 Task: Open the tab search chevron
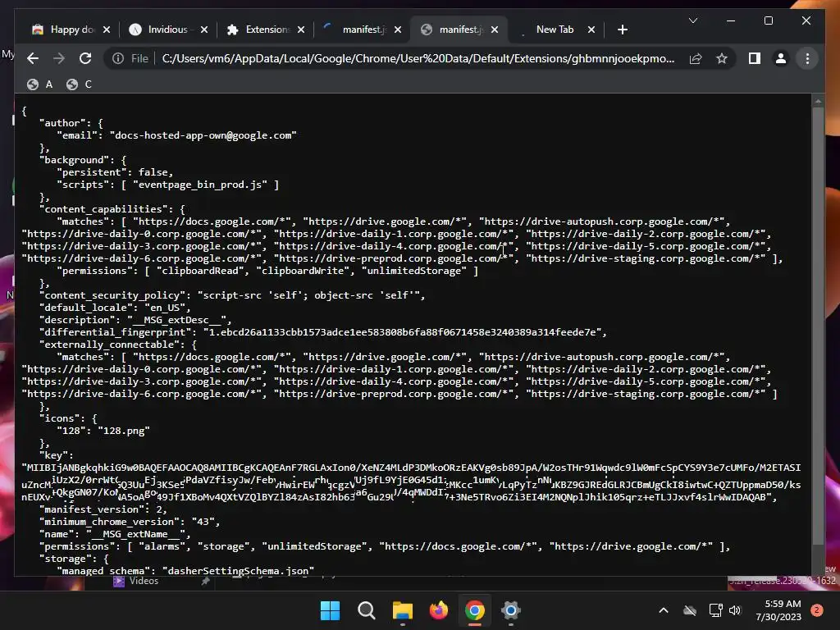[692, 21]
